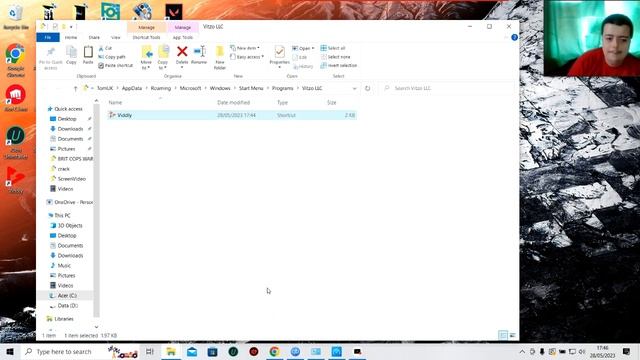Image resolution: width=640 pixels, height=360 pixels.
Task: Open the crack folder in sidebar
Action: point(63,169)
